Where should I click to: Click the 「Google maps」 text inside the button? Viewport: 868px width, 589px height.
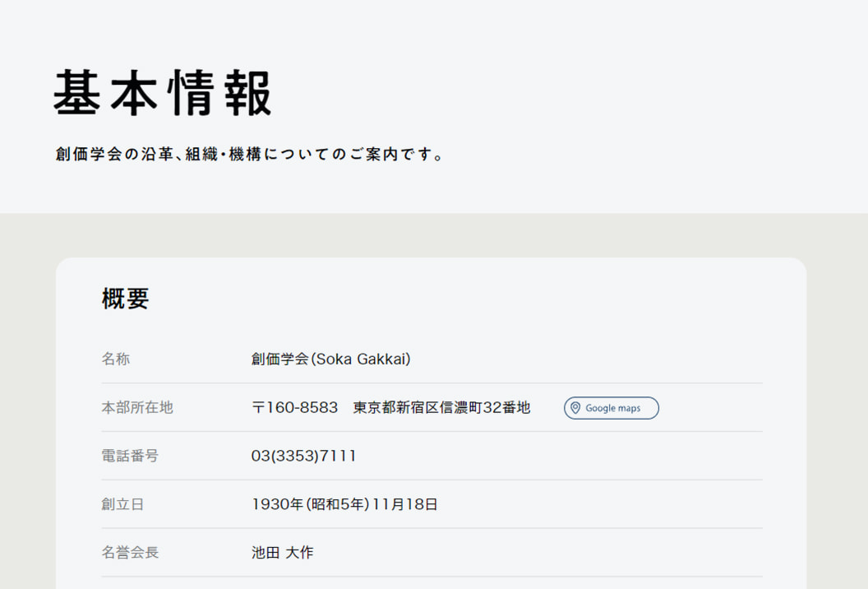point(613,408)
